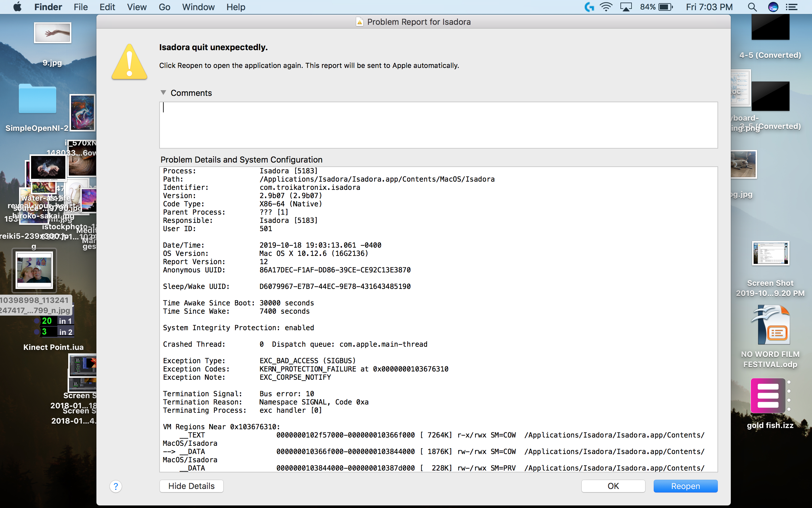Screen dimensions: 812x508
Task: Open the Wi-Fi status menu
Action: 606,7
